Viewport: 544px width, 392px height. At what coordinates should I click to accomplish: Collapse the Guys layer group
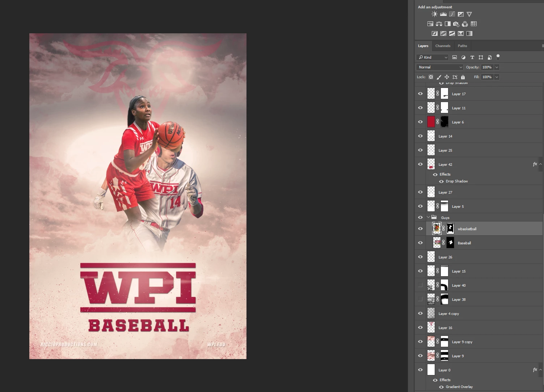click(x=428, y=218)
